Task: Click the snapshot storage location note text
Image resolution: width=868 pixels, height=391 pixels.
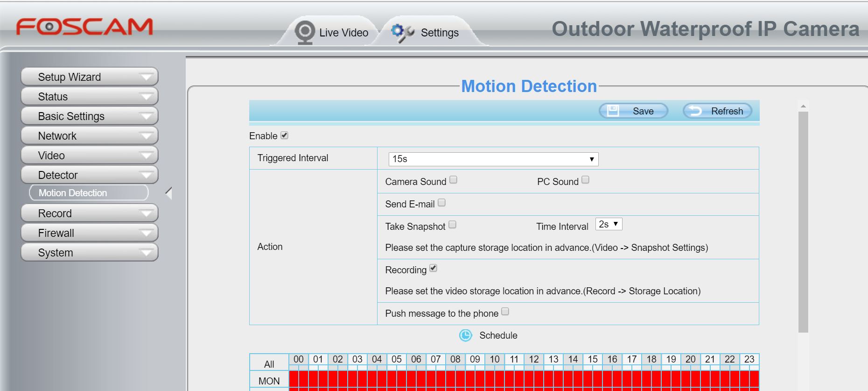Action: click(x=546, y=248)
